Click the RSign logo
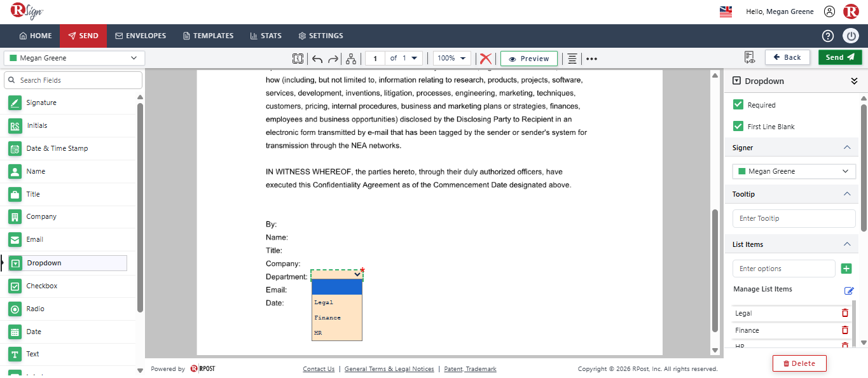868x378 pixels. click(x=27, y=11)
